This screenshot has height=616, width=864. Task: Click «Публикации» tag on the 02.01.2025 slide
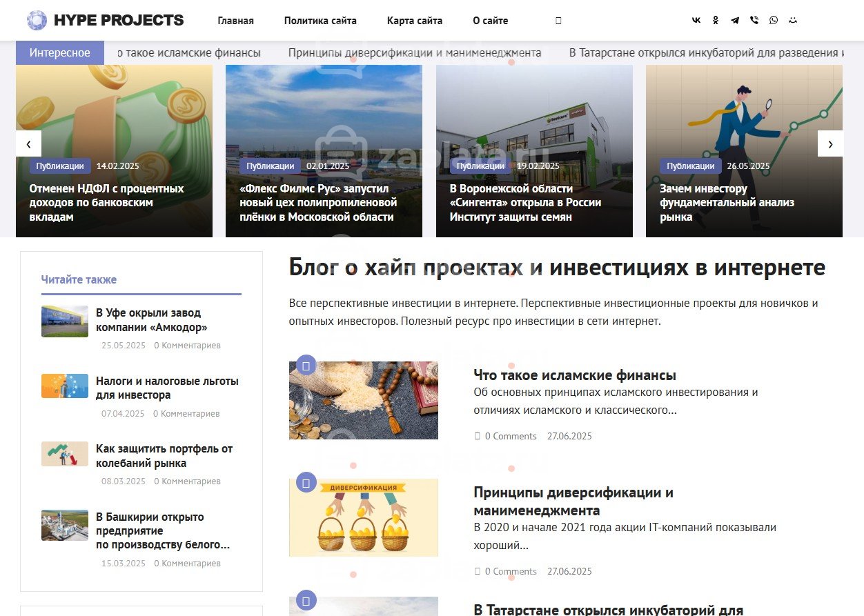pos(271,166)
